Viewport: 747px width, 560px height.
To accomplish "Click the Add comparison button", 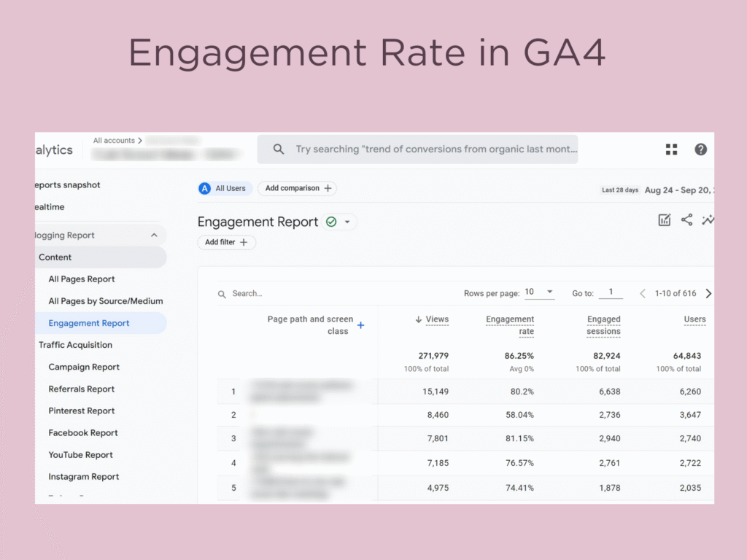I will coord(298,188).
